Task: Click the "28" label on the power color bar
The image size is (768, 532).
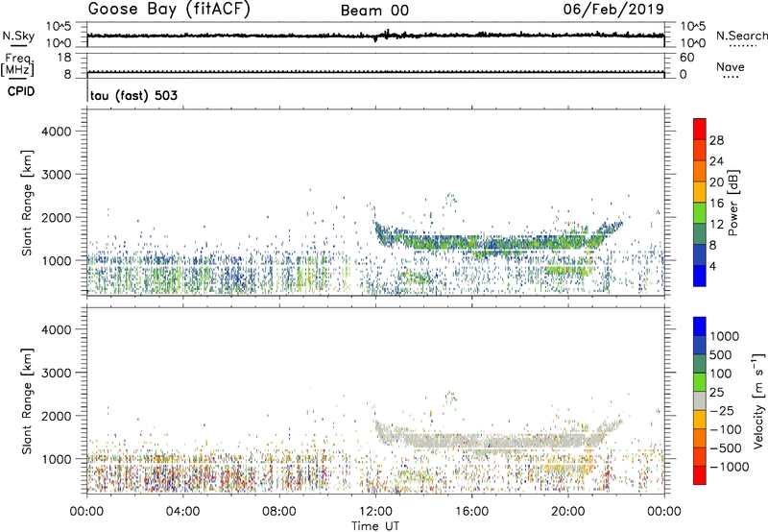Action: point(716,140)
